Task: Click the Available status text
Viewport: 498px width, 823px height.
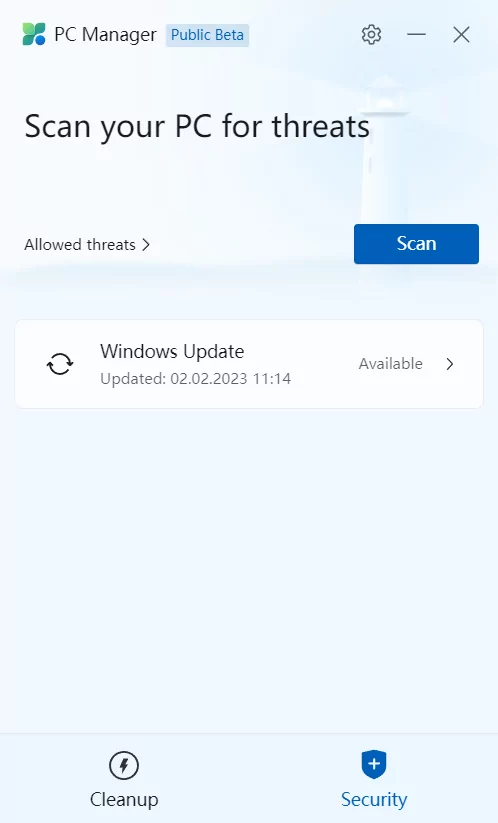Action: tap(390, 363)
